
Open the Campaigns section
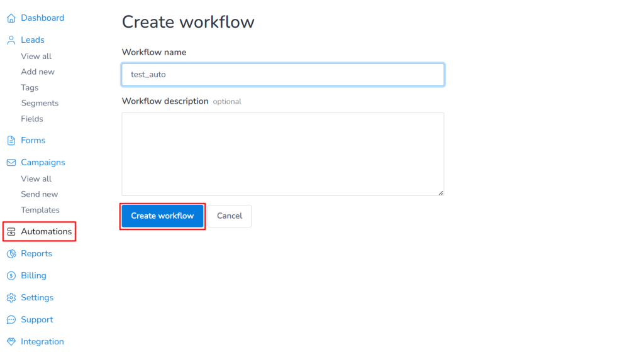tap(43, 163)
